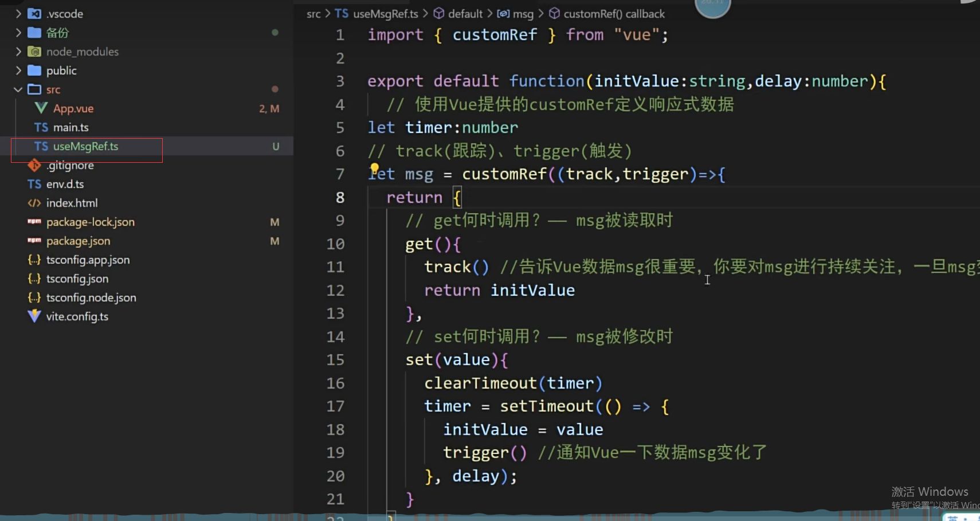Click line number 16 in the gutter
This screenshot has height=521, width=980.
point(335,383)
